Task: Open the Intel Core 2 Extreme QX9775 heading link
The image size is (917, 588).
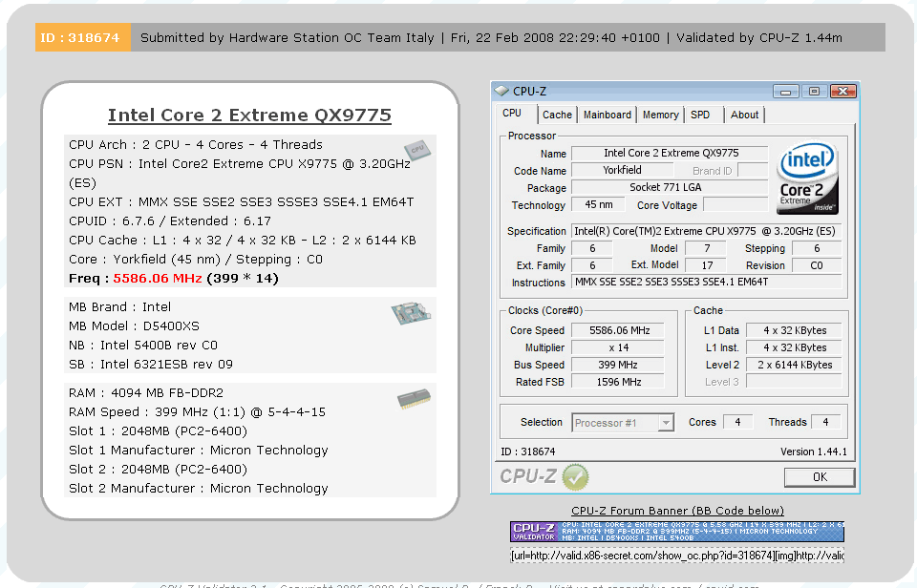Action: coord(249,115)
